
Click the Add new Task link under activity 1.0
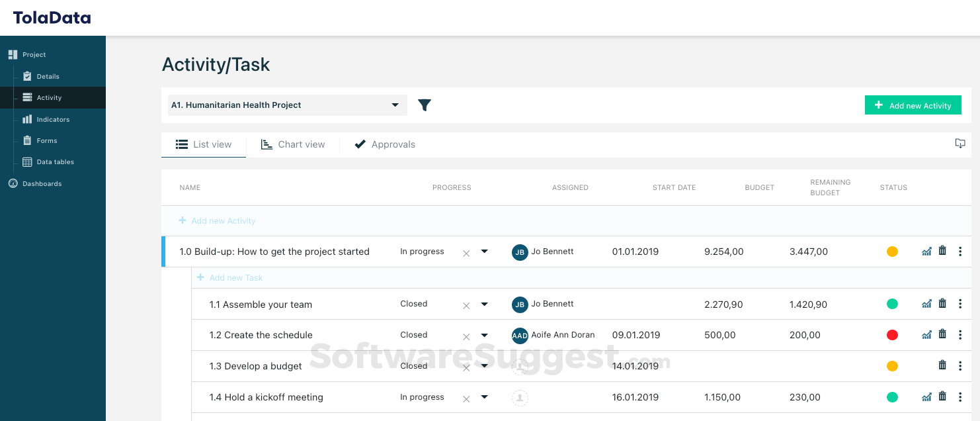click(x=229, y=277)
